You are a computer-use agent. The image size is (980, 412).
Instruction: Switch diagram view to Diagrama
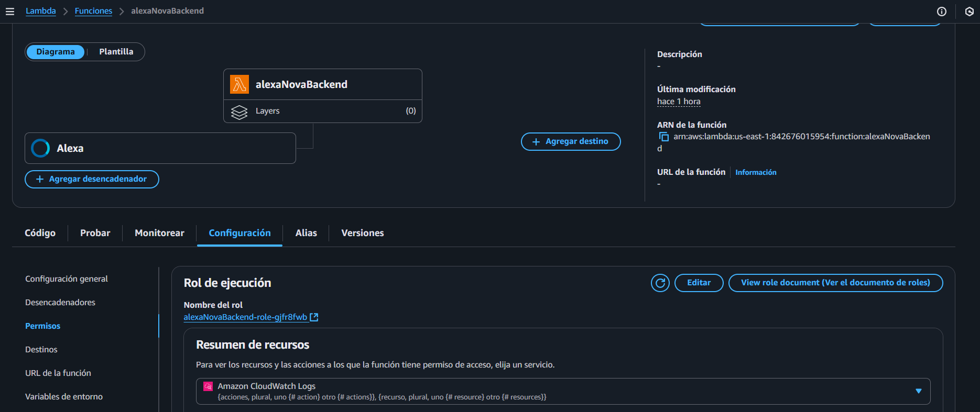(56, 52)
